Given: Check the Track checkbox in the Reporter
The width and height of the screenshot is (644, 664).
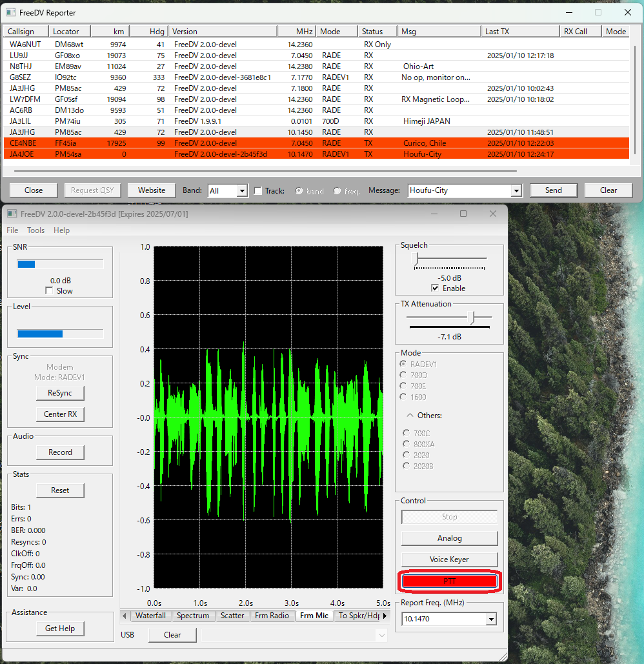Looking at the screenshot, I should (x=258, y=191).
